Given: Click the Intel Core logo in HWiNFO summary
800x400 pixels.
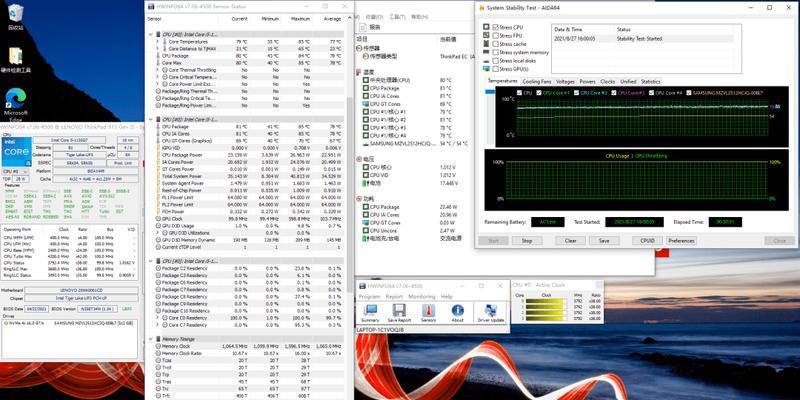Looking at the screenshot, I should [15, 152].
